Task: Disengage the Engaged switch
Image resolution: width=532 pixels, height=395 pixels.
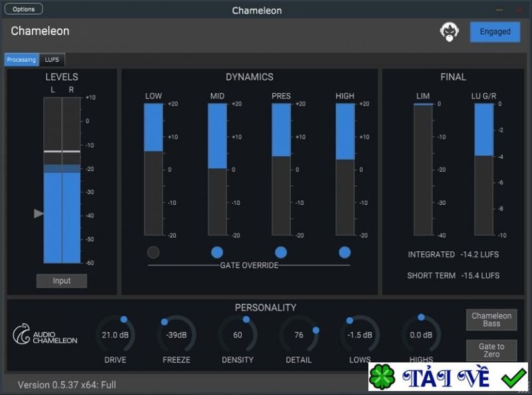Action: pos(495,31)
